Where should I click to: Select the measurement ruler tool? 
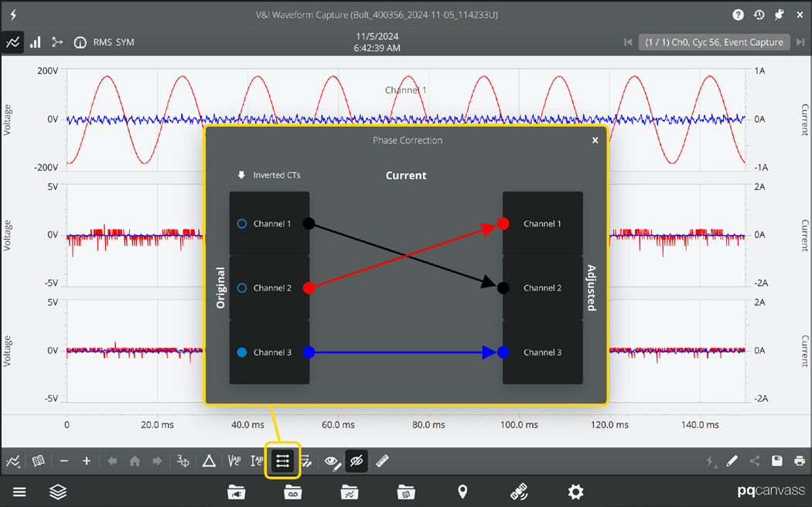pos(381,461)
